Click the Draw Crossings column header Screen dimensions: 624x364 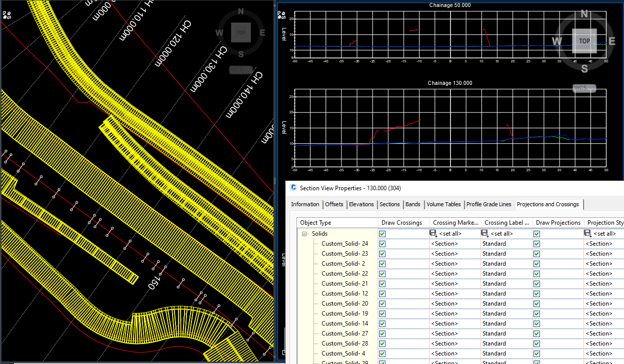point(403,223)
